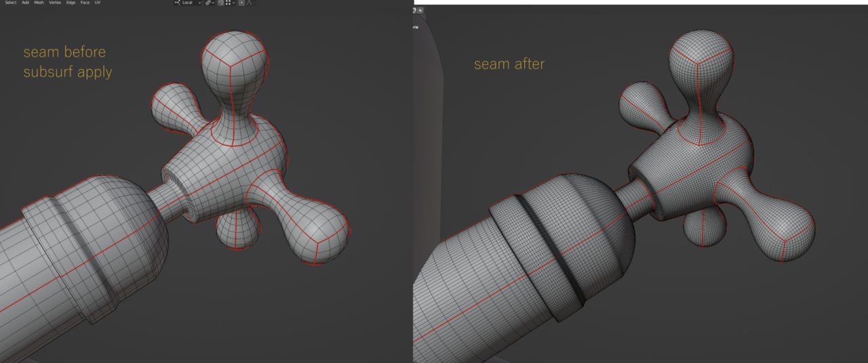Open the Vertex menu
This screenshot has width=868, height=363.
pos(55,3)
